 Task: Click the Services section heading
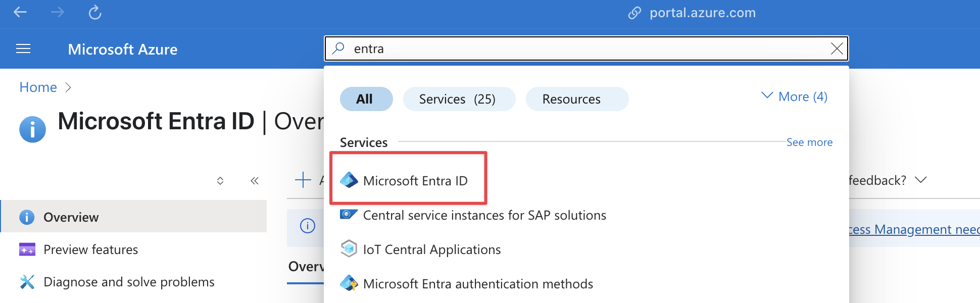click(x=364, y=142)
